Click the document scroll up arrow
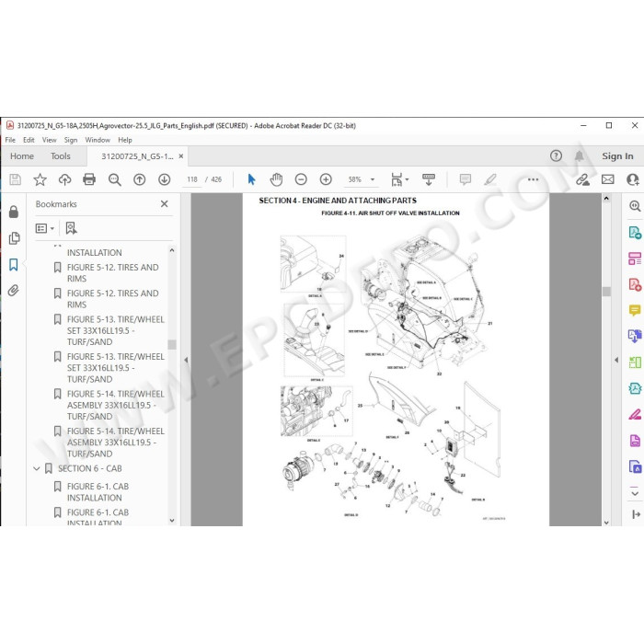The image size is (644, 644). [x=606, y=199]
